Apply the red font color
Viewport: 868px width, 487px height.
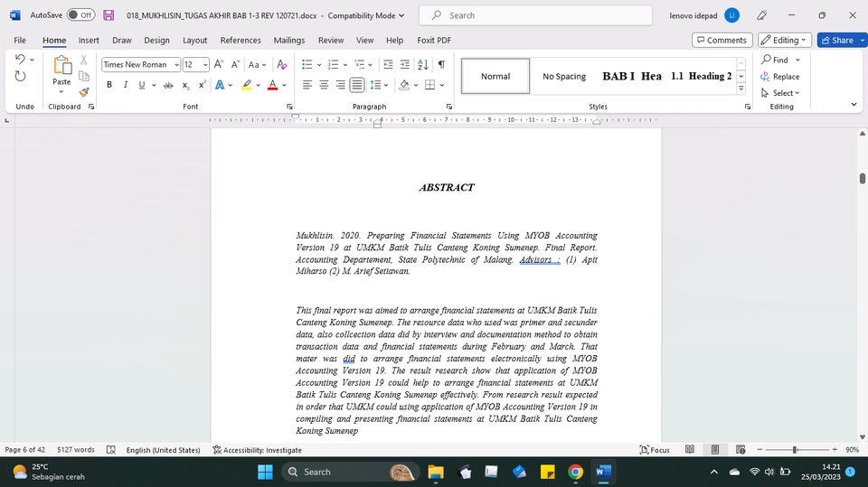272,85
